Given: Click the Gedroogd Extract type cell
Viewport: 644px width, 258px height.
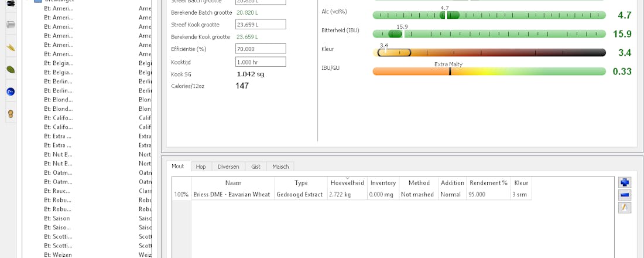Looking at the screenshot, I should tap(301, 194).
